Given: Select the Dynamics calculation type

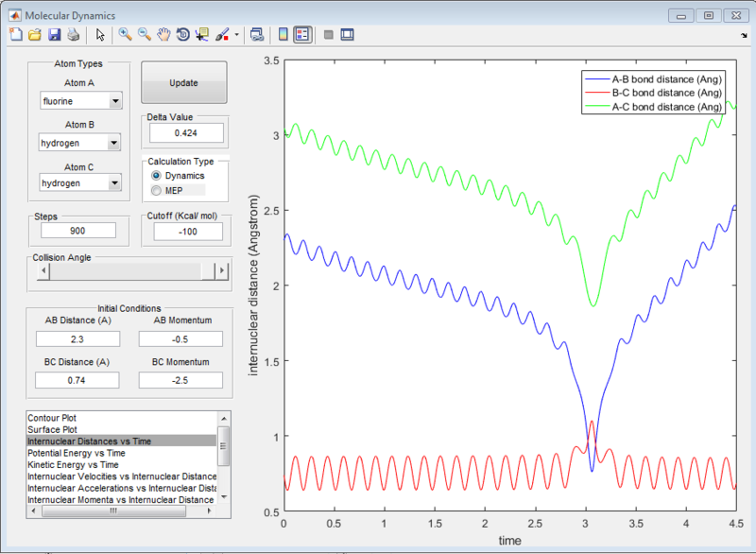Looking at the screenshot, I should point(157,176).
